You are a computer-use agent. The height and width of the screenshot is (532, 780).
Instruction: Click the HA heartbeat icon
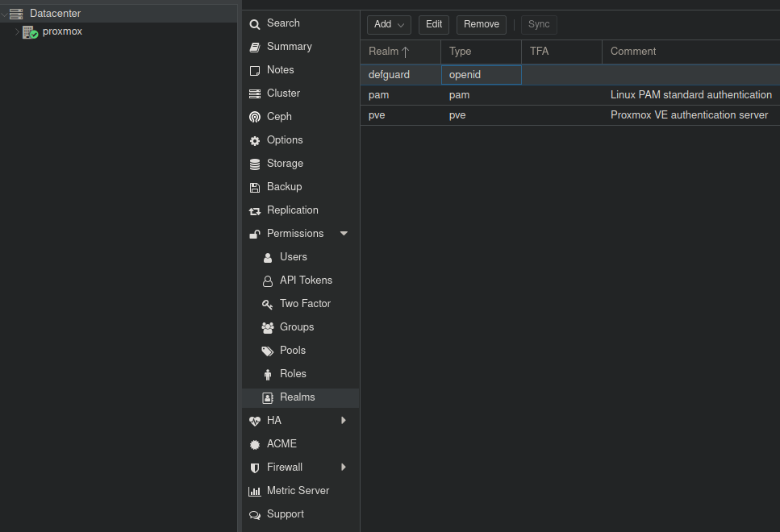point(255,421)
